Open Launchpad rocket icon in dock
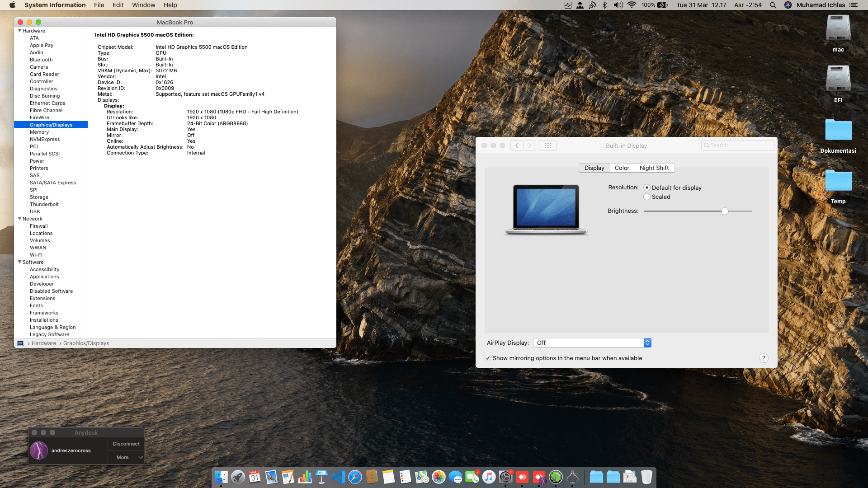868x488 pixels. click(238, 477)
